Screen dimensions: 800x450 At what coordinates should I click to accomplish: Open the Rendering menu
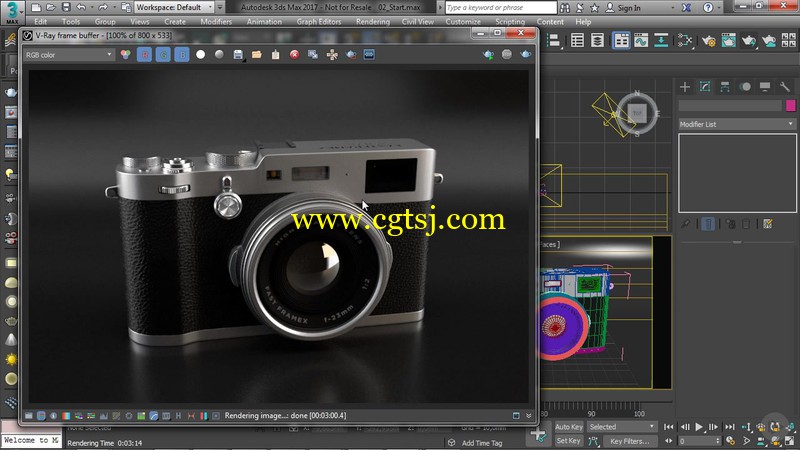[x=373, y=21]
